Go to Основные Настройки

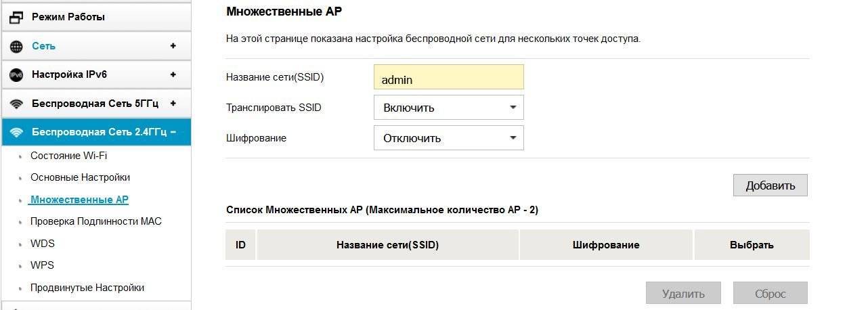point(80,177)
